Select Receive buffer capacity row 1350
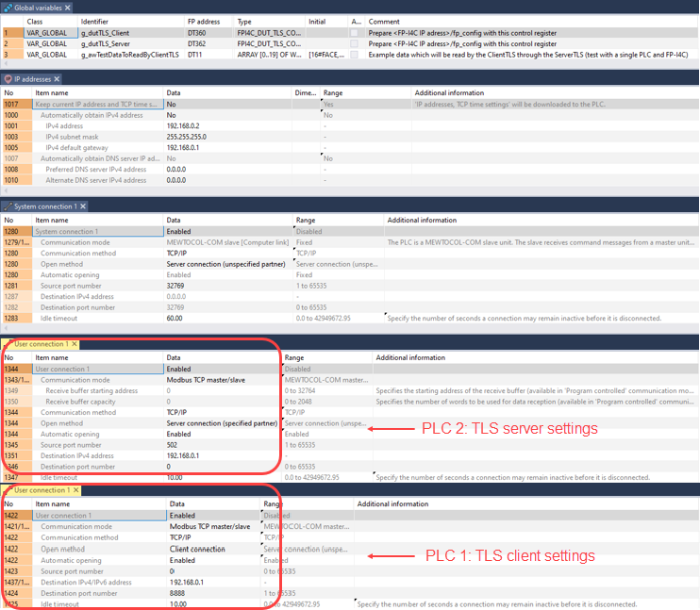 pyautogui.click(x=350, y=402)
